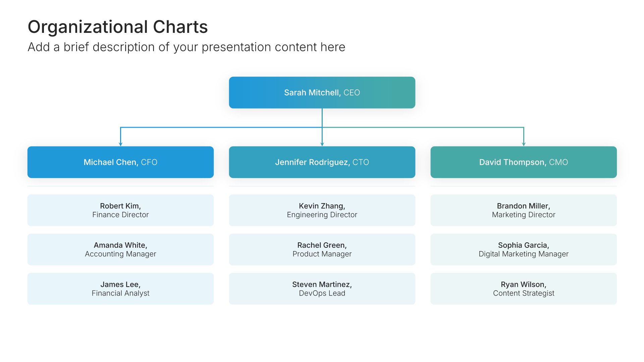Select Robert Kim, Finance Director card
The width and height of the screenshot is (644, 362).
[x=120, y=210]
